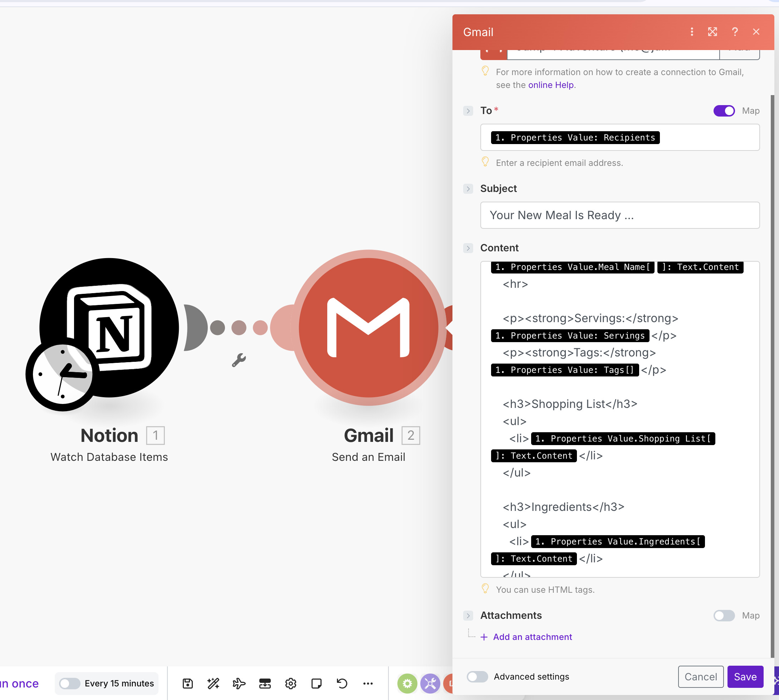
Task: Click the purple Save button
Action: click(745, 676)
